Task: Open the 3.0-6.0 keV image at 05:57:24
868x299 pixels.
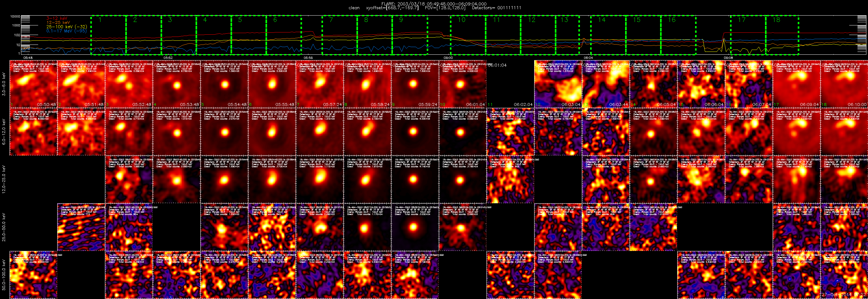Action: [320, 84]
